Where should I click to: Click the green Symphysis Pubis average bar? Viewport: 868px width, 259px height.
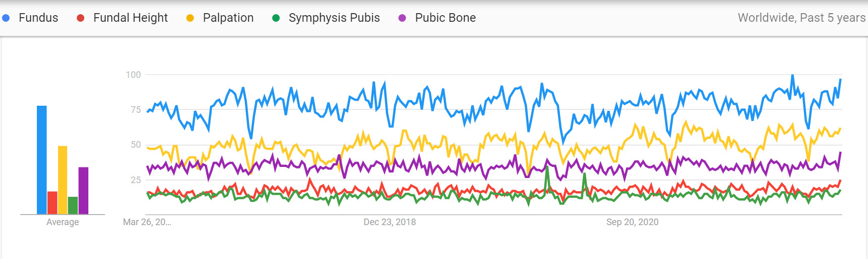(73, 205)
